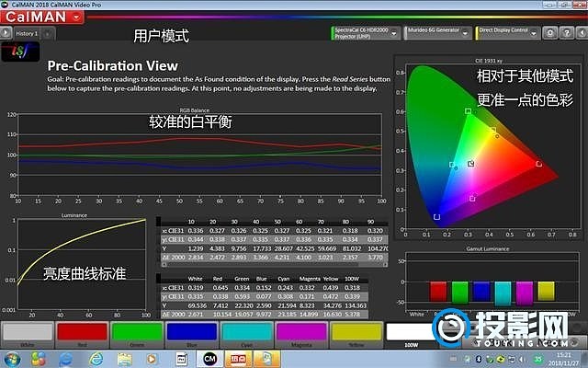Select the Yellow color patch swatch
The width and height of the screenshot is (588, 368).
point(356,332)
